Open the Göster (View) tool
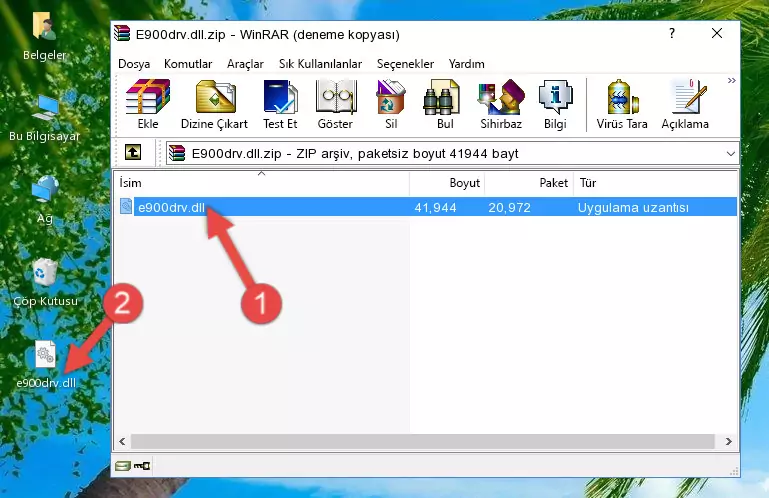The image size is (769, 498). [335, 105]
